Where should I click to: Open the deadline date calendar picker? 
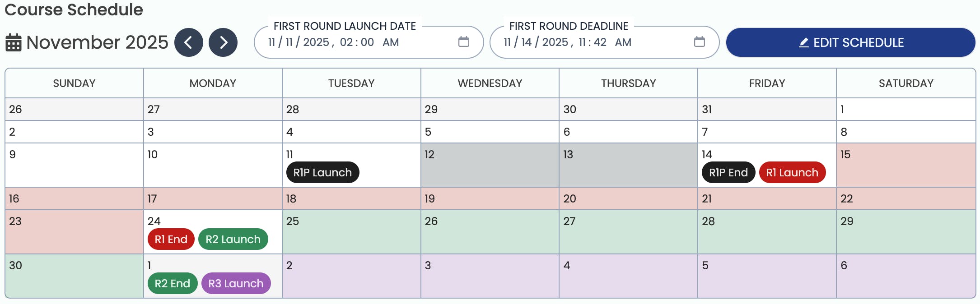700,42
